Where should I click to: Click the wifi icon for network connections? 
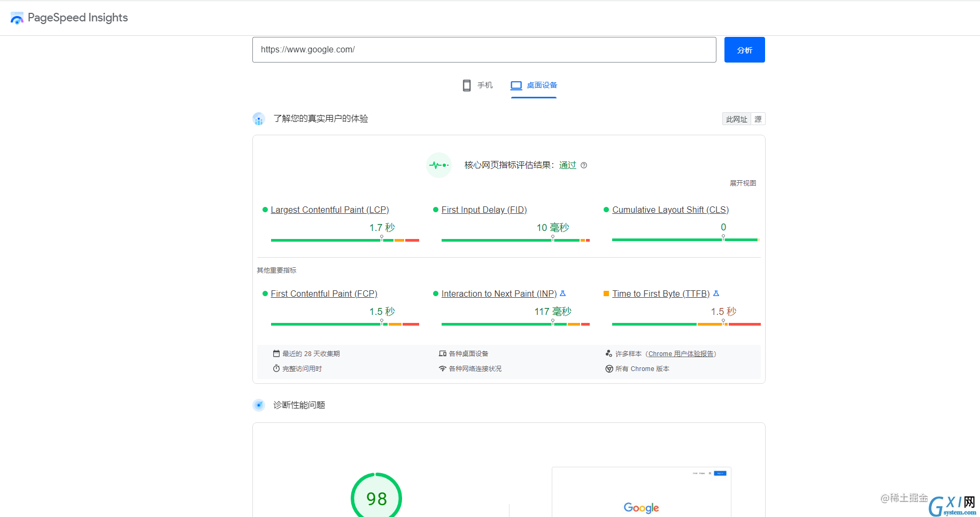(x=443, y=368)
